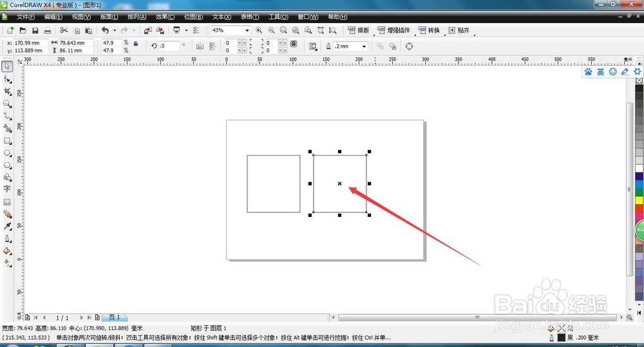Click the x position field 170.99 mm
This screenshot has height=347, width=644.
tap(31, 42)
